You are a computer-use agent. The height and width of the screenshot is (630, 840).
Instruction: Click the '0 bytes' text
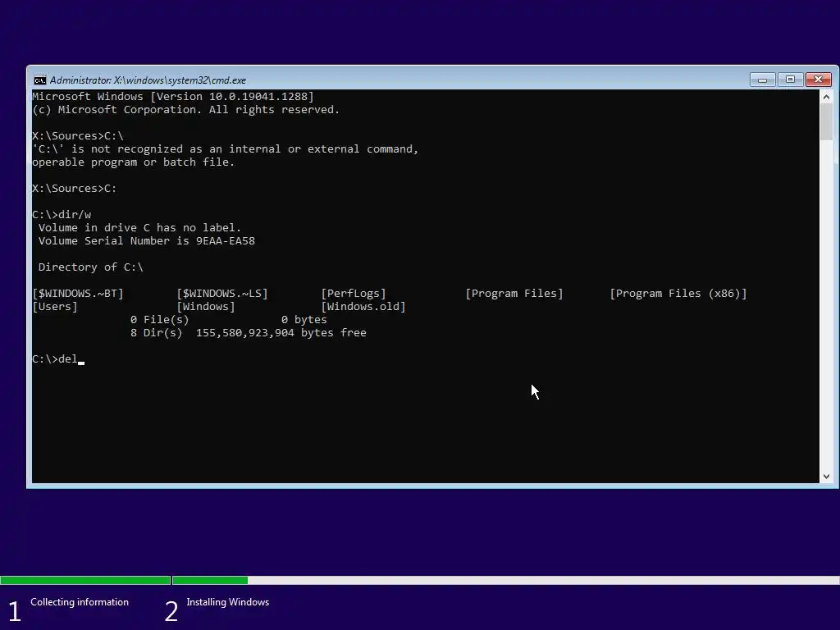pos(304,319)
